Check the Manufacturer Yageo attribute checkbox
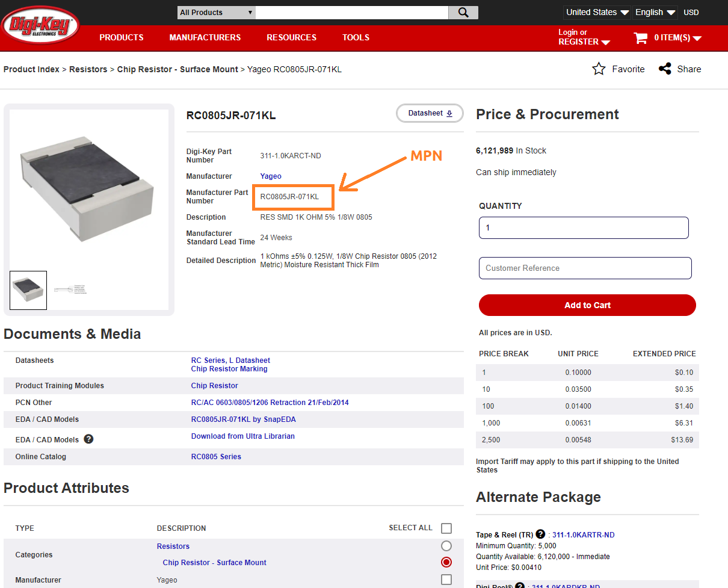 446,580
